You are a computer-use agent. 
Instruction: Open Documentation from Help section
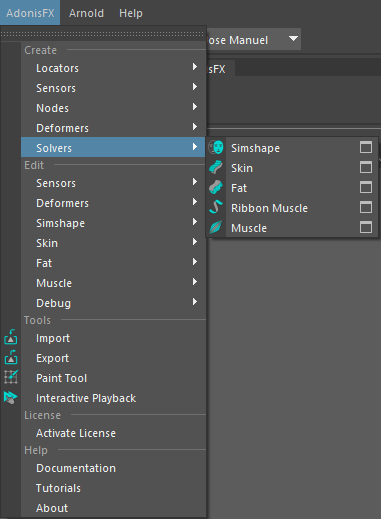point(113,468)
